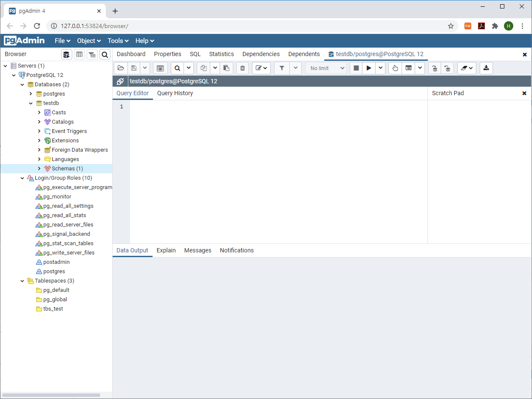
Task: Expand the postgres database node
Action: [x=31, y=94]
